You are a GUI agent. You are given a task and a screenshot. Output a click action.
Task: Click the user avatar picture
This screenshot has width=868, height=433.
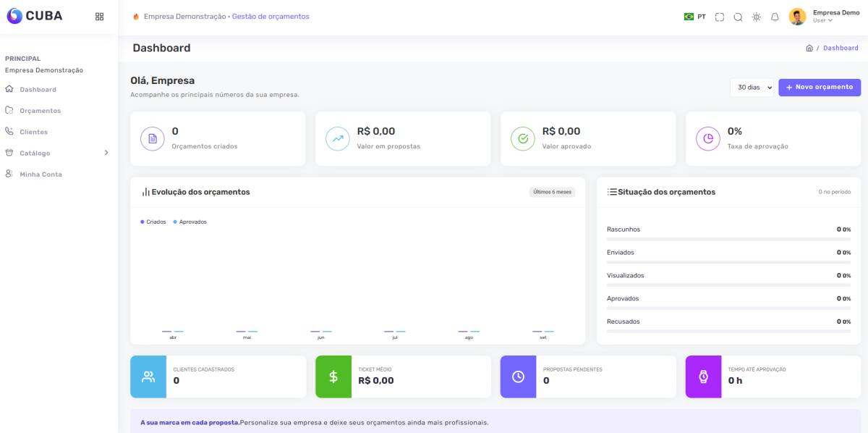pyautogui.click(x=797, y=17)
